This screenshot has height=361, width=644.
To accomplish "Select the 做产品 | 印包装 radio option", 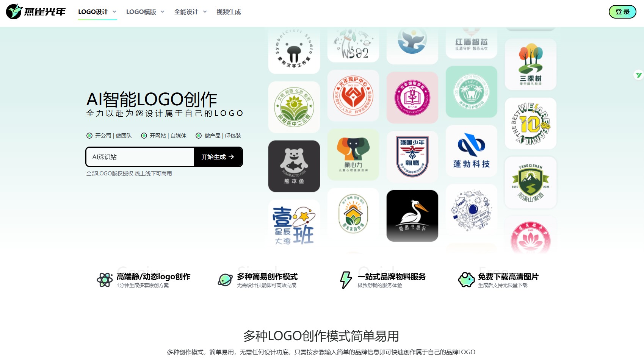I will [199, 136].
